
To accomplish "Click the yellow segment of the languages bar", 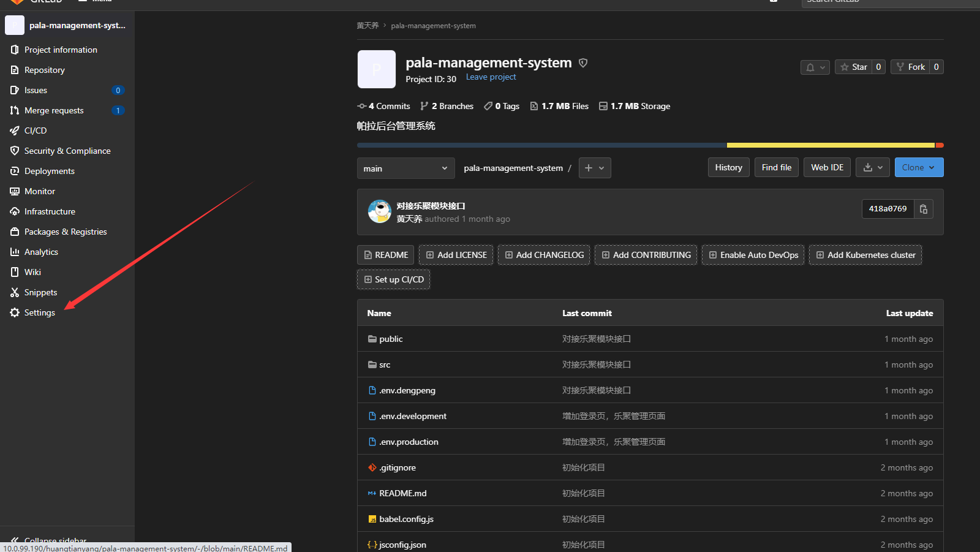I will tap(831, 145).
